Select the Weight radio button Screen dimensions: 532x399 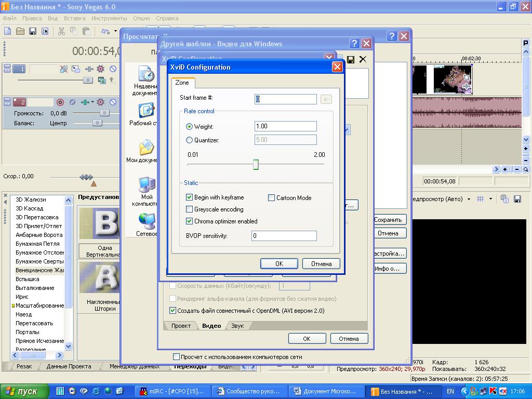point(189,127)
